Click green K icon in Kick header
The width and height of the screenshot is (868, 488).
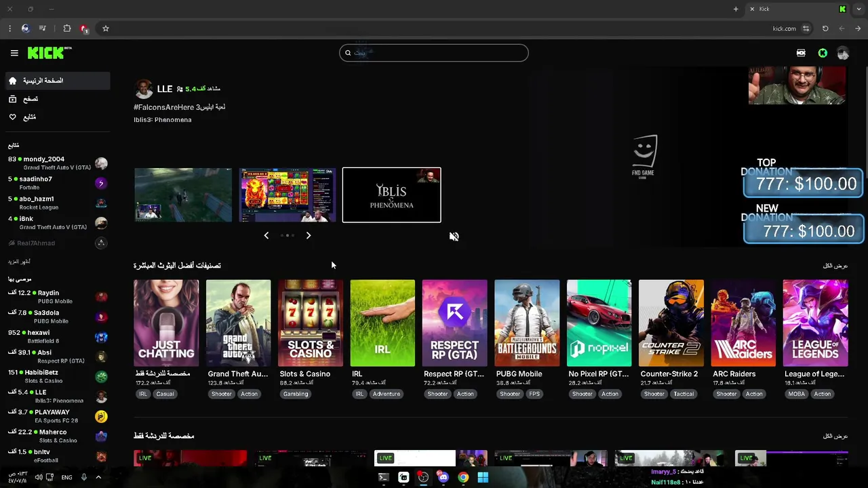tap(823, 53)
